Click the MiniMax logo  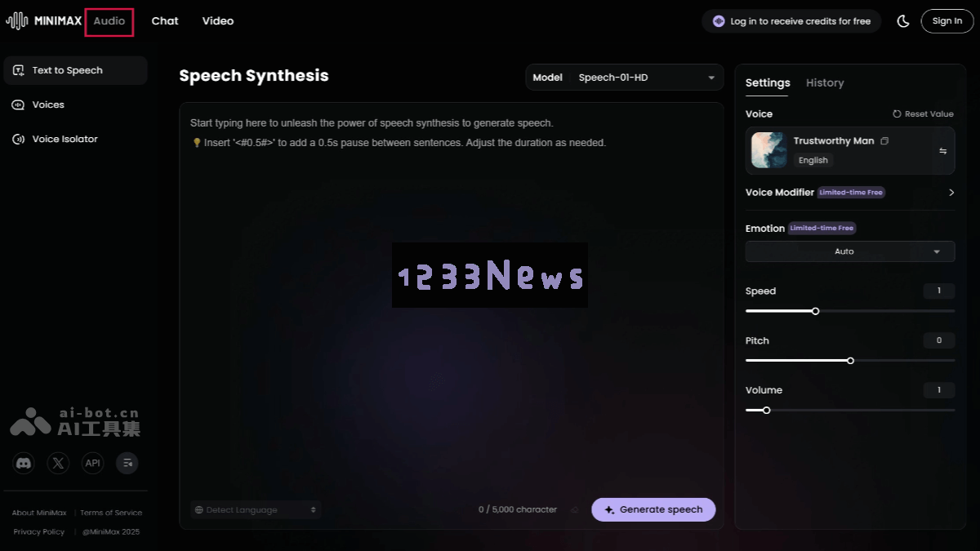coord(43,21)
